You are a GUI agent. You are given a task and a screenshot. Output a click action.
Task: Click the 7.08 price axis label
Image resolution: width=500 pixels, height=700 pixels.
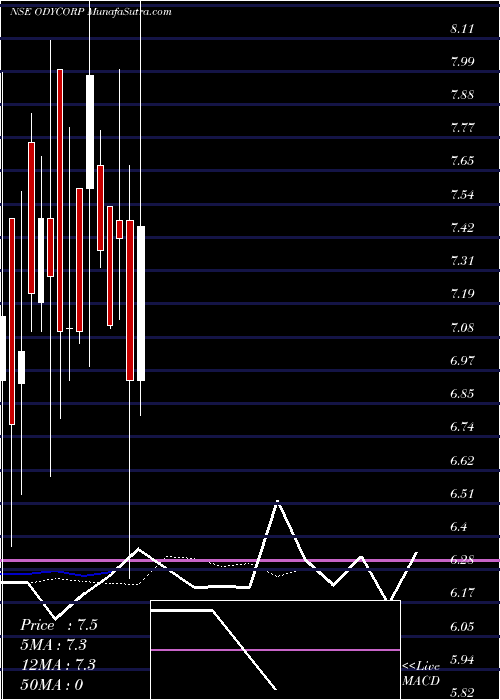(x=462, y=328)
